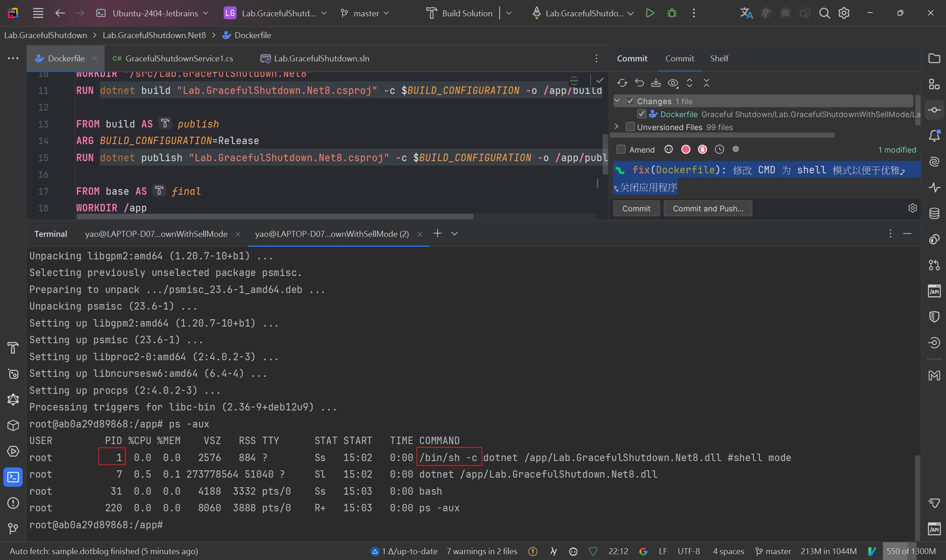
Task: Open the Terminal tool window icon
Action: [13, 477]
